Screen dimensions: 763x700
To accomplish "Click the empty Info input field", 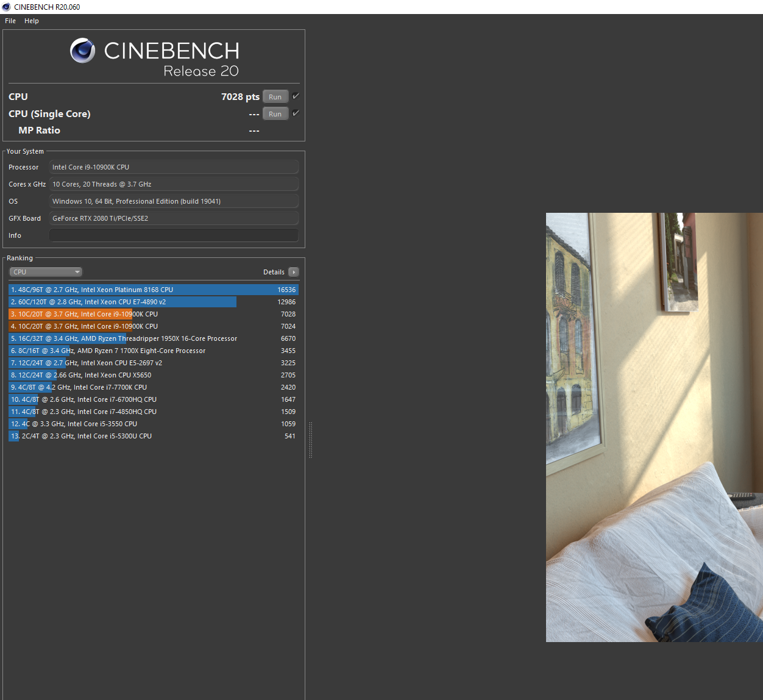I will [x=174, y=235].
